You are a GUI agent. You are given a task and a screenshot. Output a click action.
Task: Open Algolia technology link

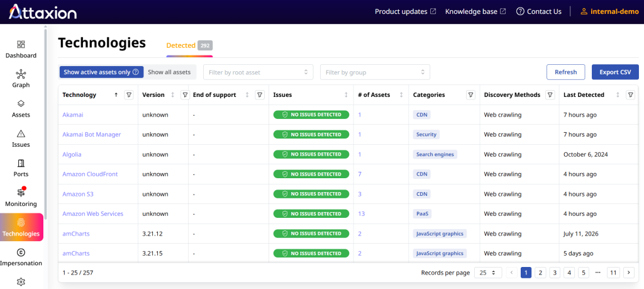[x=72, y=154]
